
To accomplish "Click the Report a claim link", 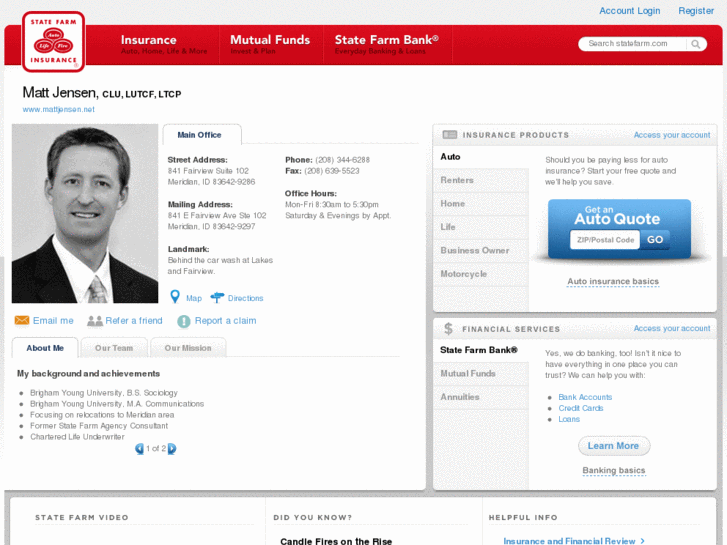I will (x=225, y=321).
